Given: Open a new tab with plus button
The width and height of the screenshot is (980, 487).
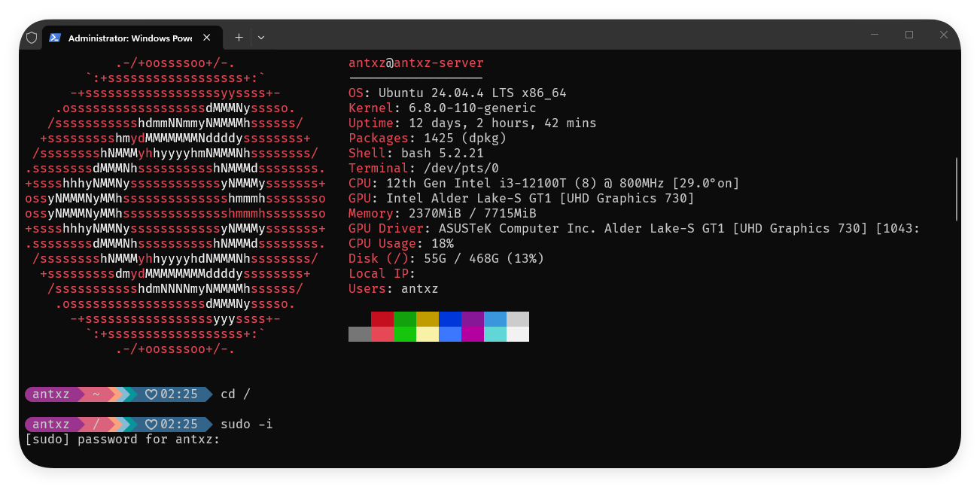Looking at the screenshot, I should tap(239, 37).
